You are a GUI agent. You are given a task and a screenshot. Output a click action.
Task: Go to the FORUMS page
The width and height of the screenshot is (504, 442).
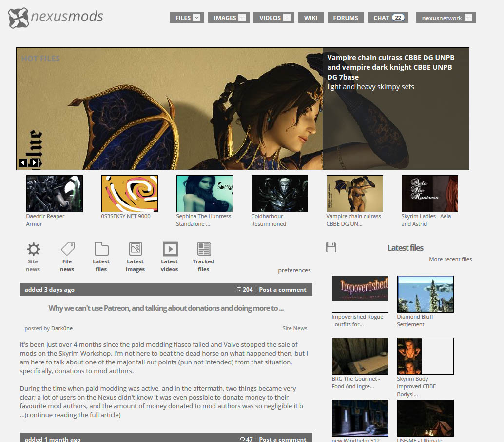[x=346, y=18]
